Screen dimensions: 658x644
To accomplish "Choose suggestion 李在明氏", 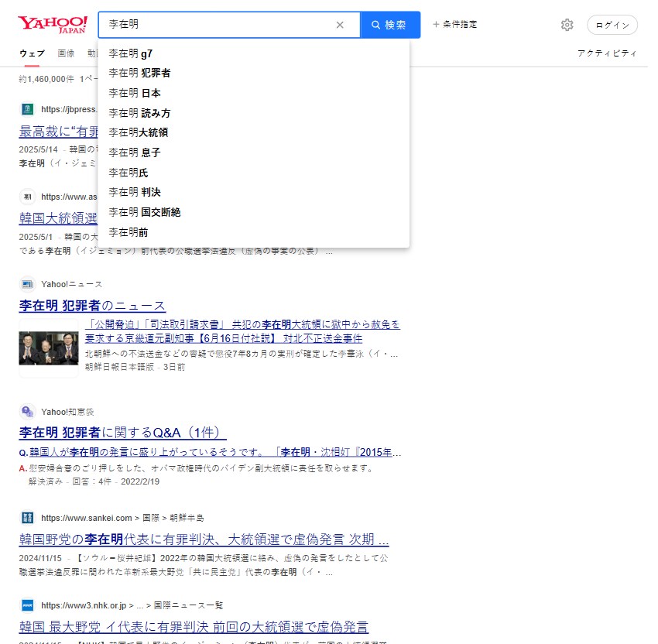I will click(253, 173).
